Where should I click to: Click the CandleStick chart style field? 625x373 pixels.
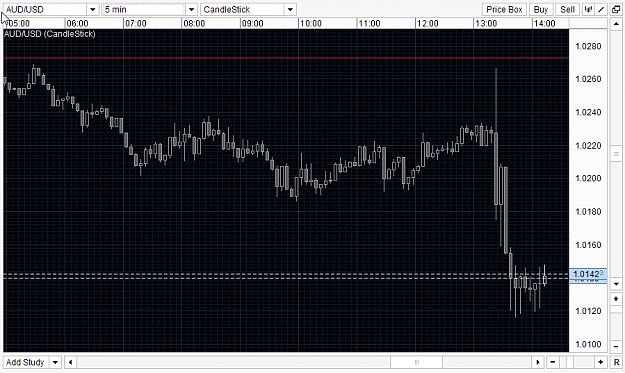coord(242,9)
